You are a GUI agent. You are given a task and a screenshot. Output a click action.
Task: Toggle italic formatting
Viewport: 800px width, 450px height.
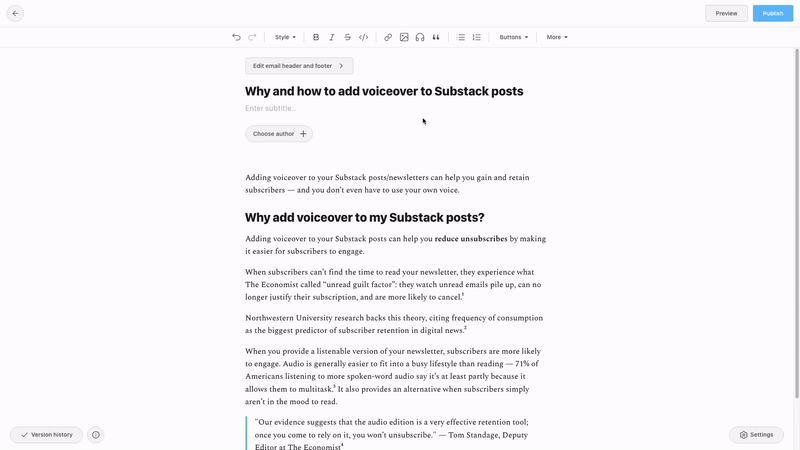[332, 37]
